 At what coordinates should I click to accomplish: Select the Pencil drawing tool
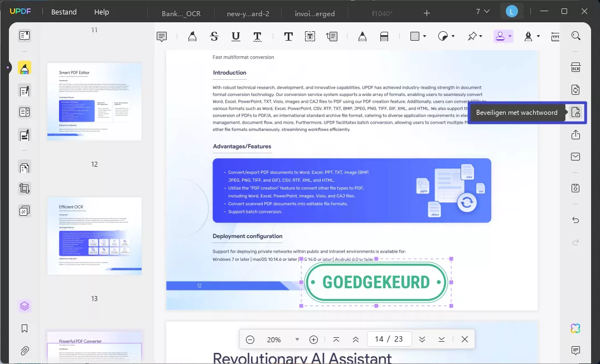click(362, 36)
